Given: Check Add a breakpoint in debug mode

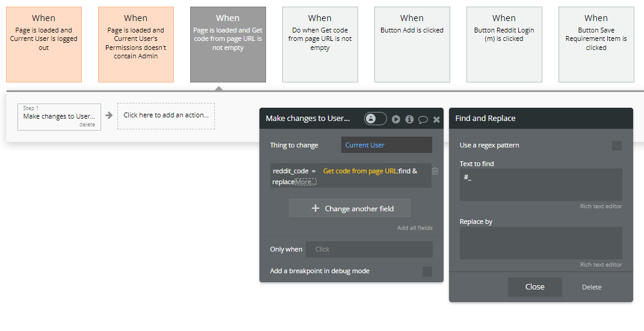Looking at the screenshot, I should pos(427,271).
